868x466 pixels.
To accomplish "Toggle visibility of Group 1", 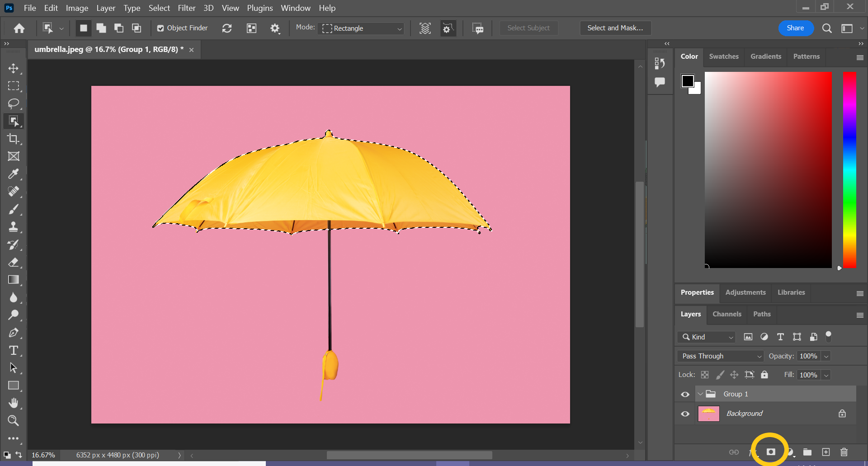I will coord(685,395).
